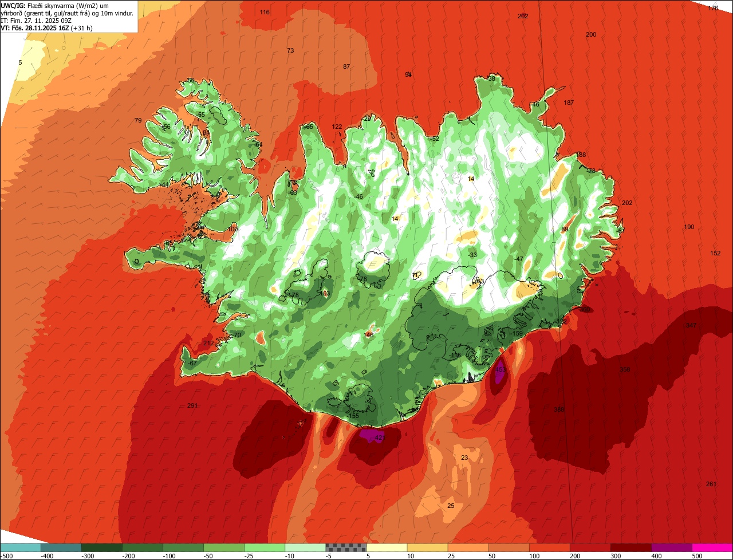Image resolution: width=733 pixels, height=560 pixels.
Task: Click the map value '347'
Action: [691, 325]
